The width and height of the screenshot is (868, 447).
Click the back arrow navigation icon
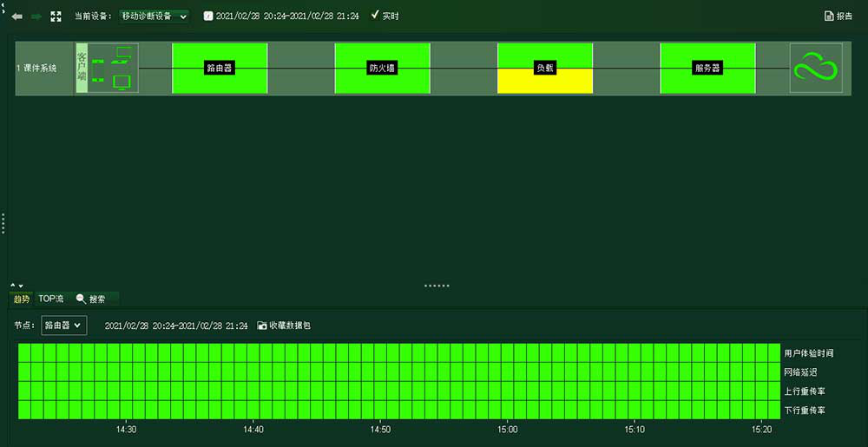[17, 16]
